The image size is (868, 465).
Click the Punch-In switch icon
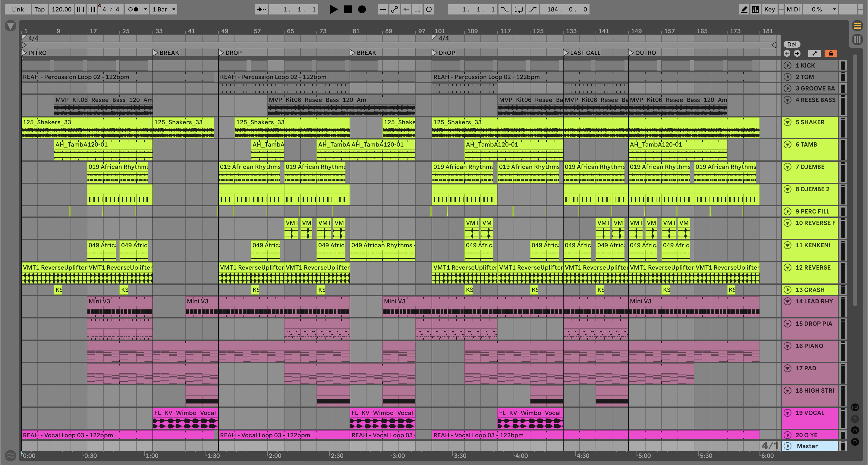point(505,9)
